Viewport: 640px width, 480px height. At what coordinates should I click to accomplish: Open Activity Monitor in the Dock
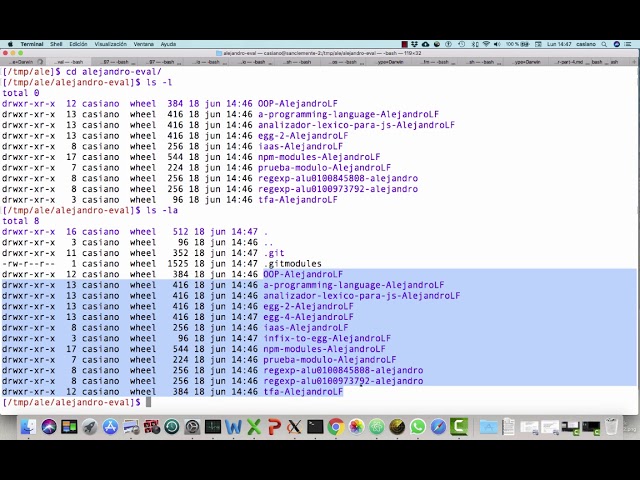(213, 427)
